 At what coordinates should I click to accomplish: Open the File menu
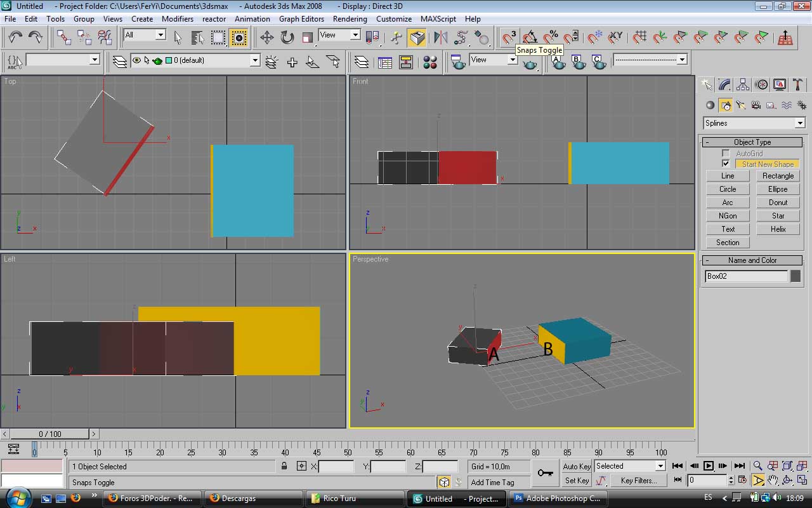(10, 19)
